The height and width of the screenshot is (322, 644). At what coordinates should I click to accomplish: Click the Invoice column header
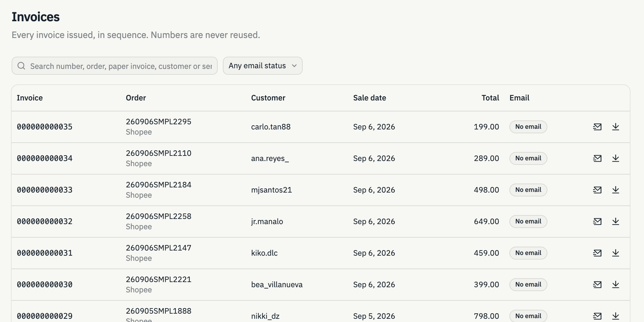[30, 98]
